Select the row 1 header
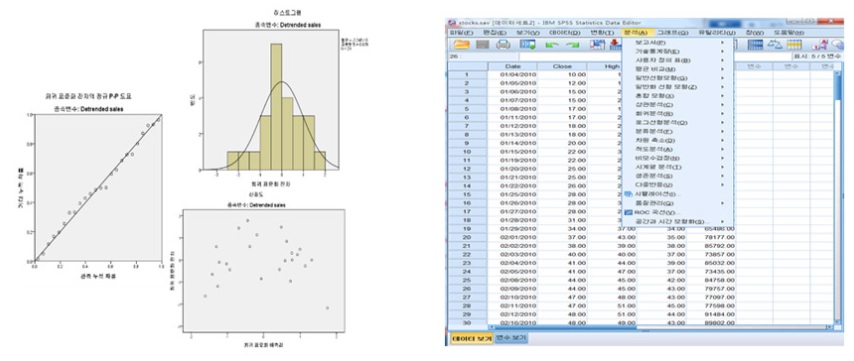 (467, 74)
